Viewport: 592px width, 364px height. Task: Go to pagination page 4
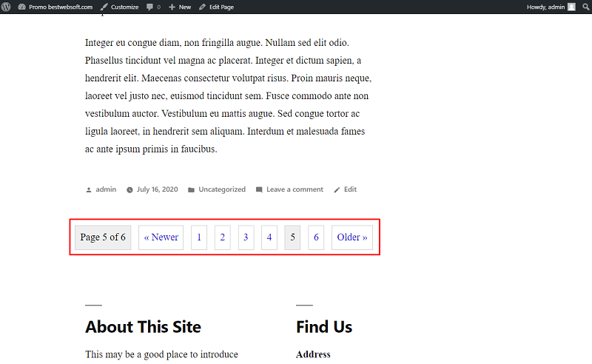point(269,237)
